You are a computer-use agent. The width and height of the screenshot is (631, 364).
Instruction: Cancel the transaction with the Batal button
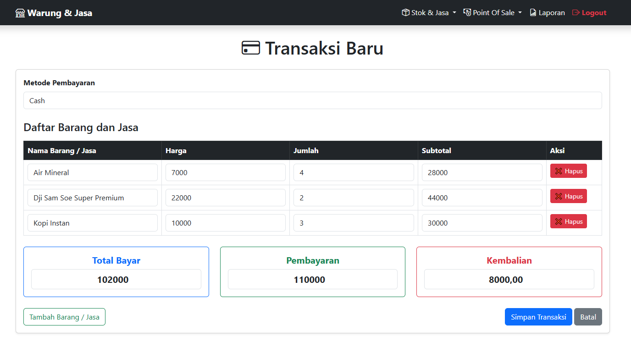point(588,317)
